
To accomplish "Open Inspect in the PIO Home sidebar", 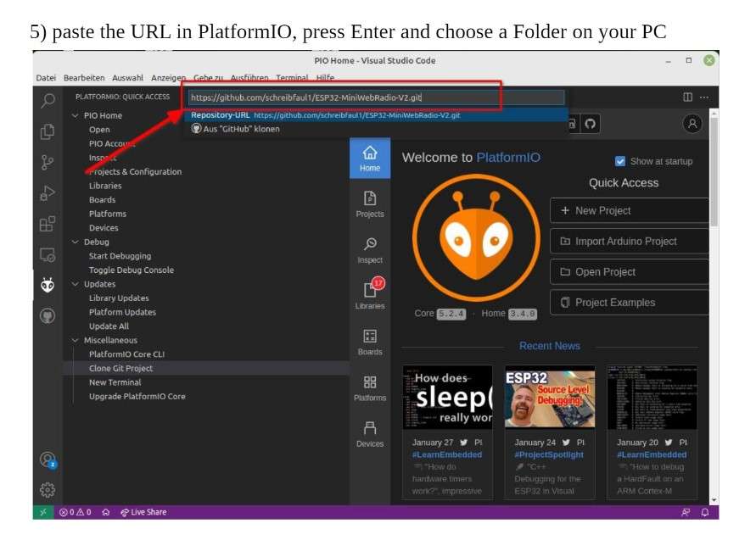I will 370,250.
